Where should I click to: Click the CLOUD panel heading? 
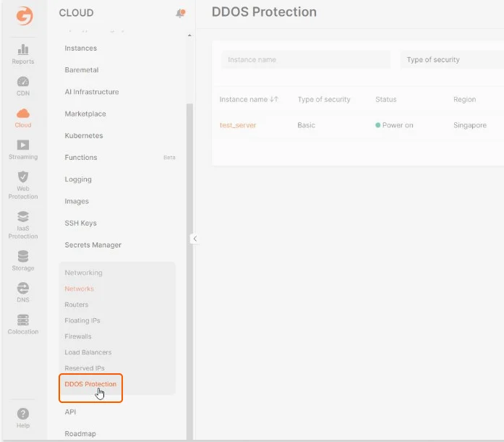point(76,13)
